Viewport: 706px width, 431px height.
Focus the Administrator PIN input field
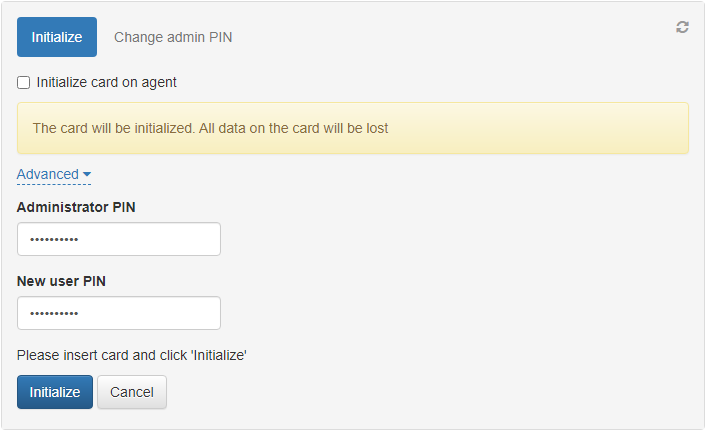119,239
